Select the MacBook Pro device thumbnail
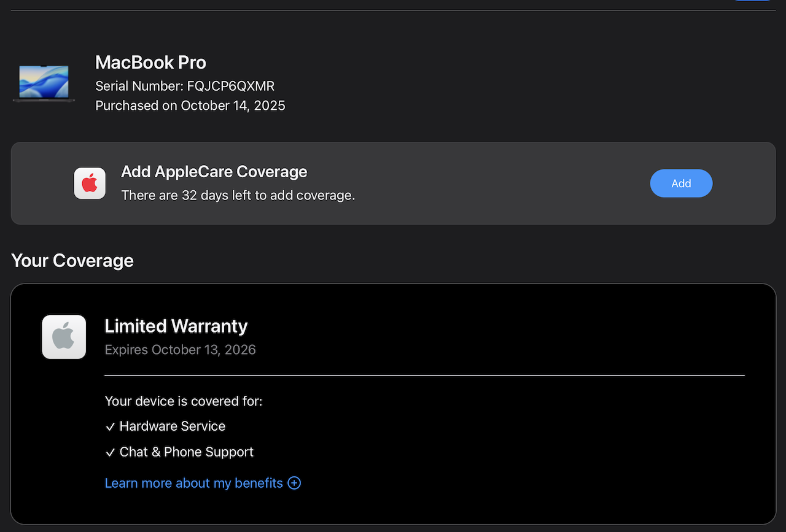The image size is (786, 532). coord(44,83)
